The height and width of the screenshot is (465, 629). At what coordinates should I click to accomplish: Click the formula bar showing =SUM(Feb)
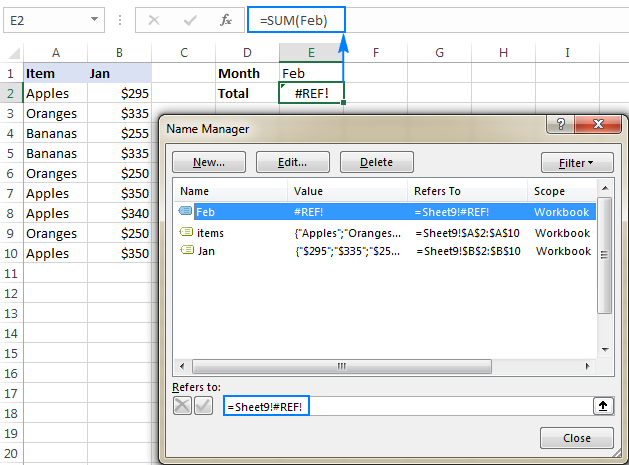coord(301,19)
